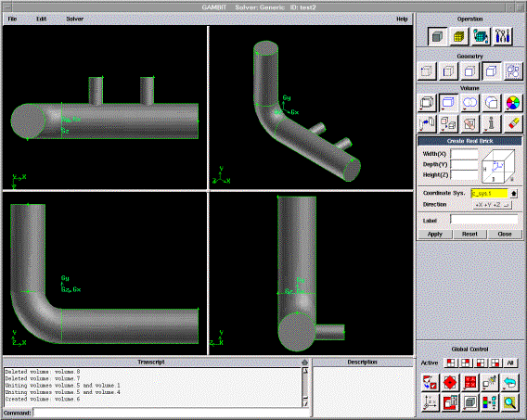Toggle the upper-left active quadrant button
The image size is (527, 420).
451,363
